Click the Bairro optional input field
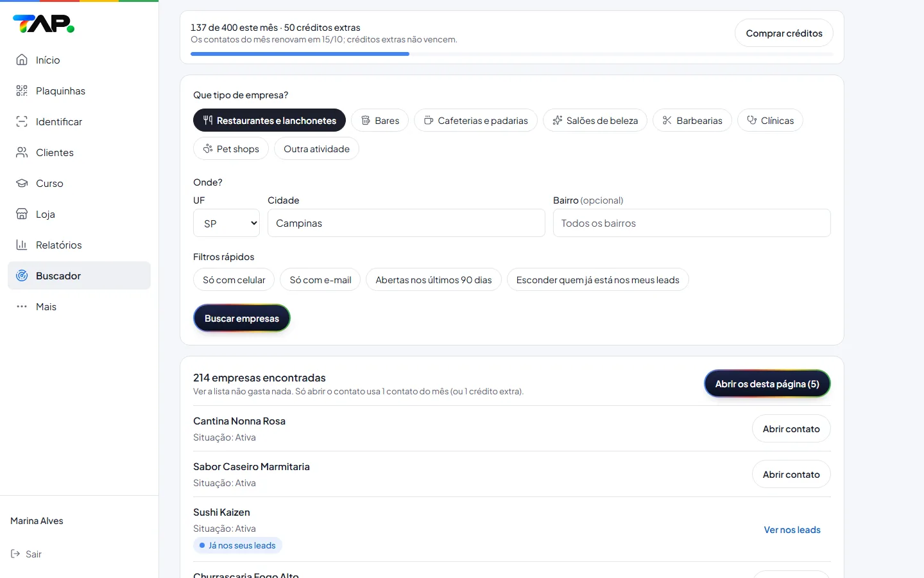The height and width of the screenshot is (578, 924). point(692,223)
